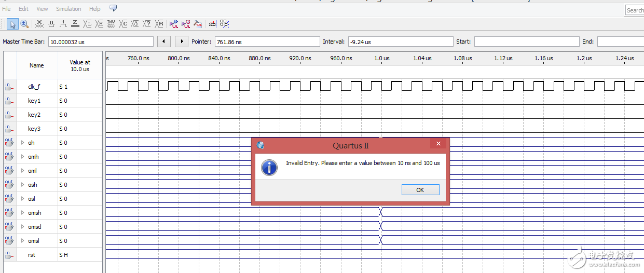Click the Value at 10.0 us header
Screen dimensions: 644x273
[79, 65]
